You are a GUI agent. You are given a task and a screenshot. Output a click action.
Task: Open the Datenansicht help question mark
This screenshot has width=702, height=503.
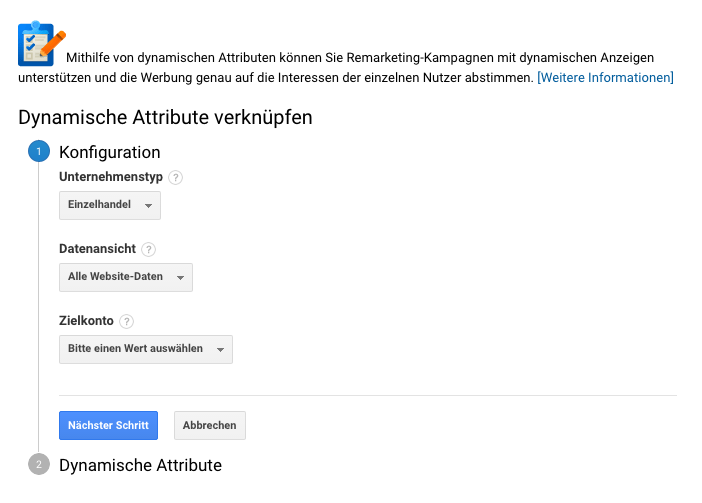point(149,250)
